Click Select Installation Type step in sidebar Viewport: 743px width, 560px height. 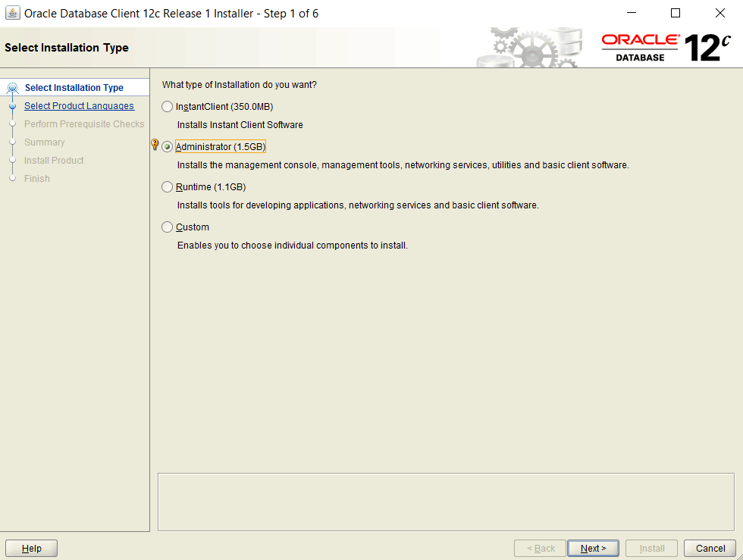coord(74,88)
